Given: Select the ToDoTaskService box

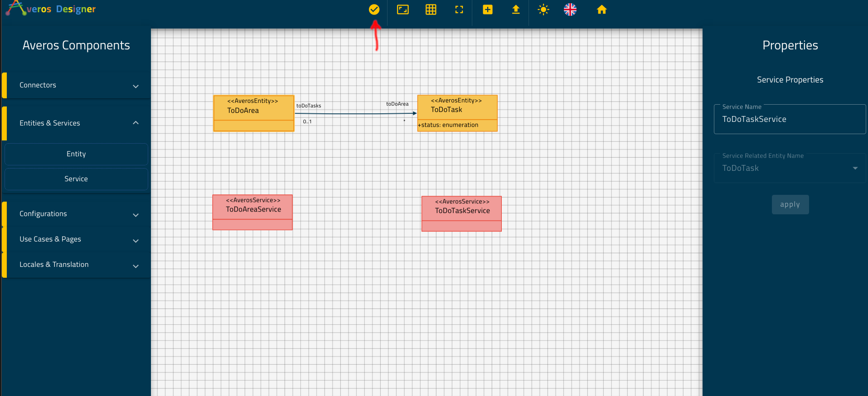Looking at the screenshot, I should pos(461,214).
